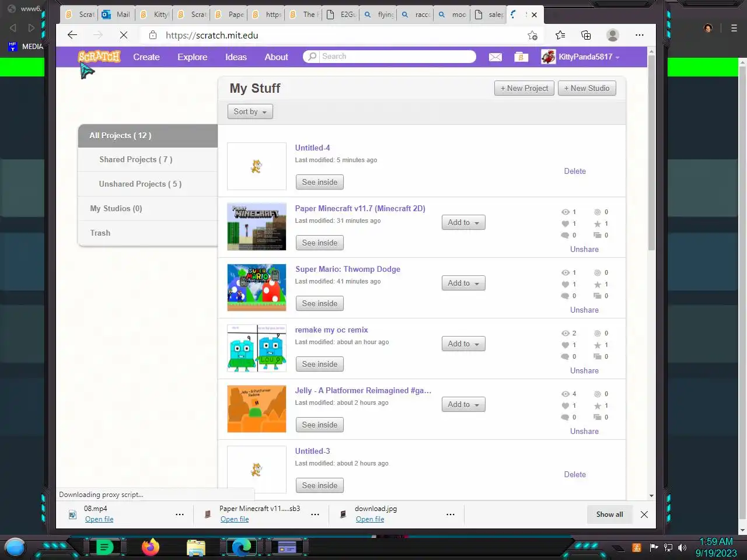Open File Explorer from the taskbar
The image size is (747, 560).
click(x=196, y=548)
